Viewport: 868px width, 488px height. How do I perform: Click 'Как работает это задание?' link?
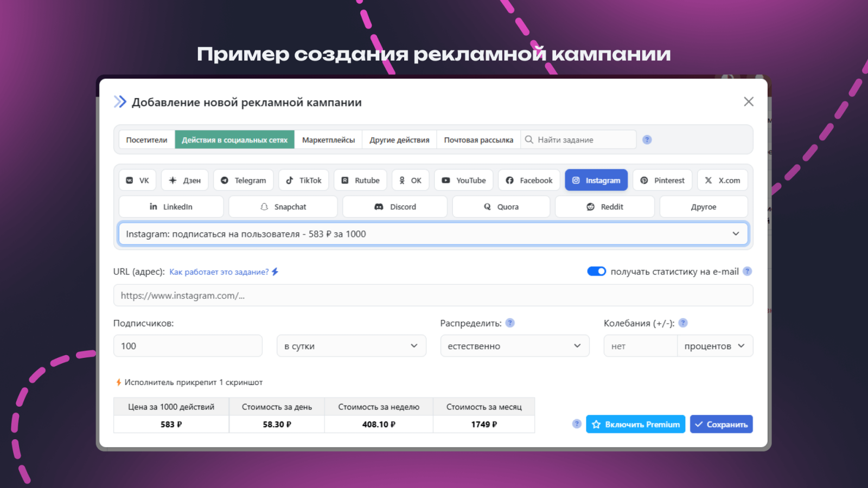[219, 272]
